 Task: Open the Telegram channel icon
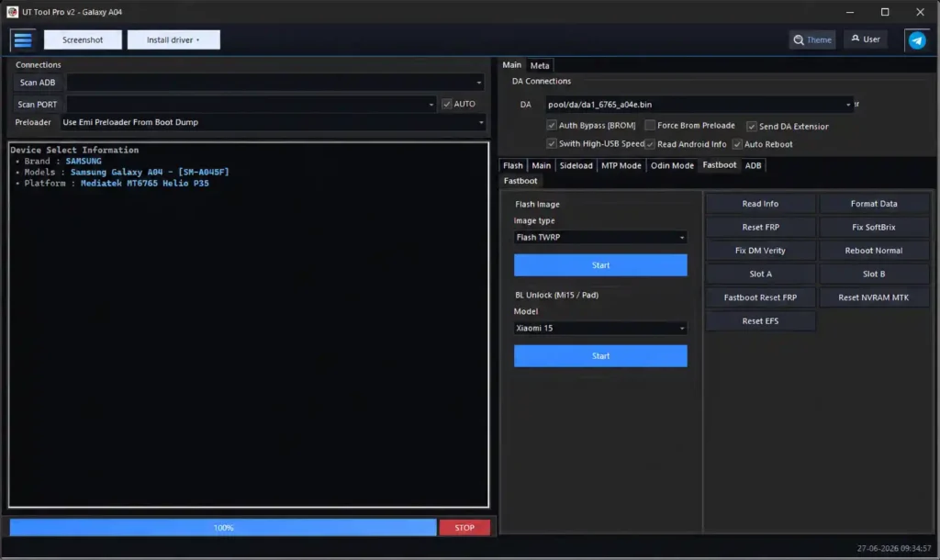point(917,40)
